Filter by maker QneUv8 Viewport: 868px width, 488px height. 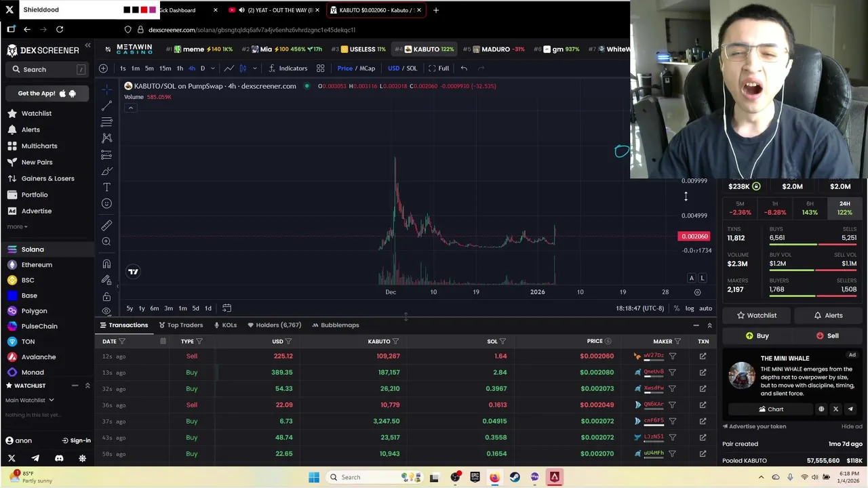673,372
